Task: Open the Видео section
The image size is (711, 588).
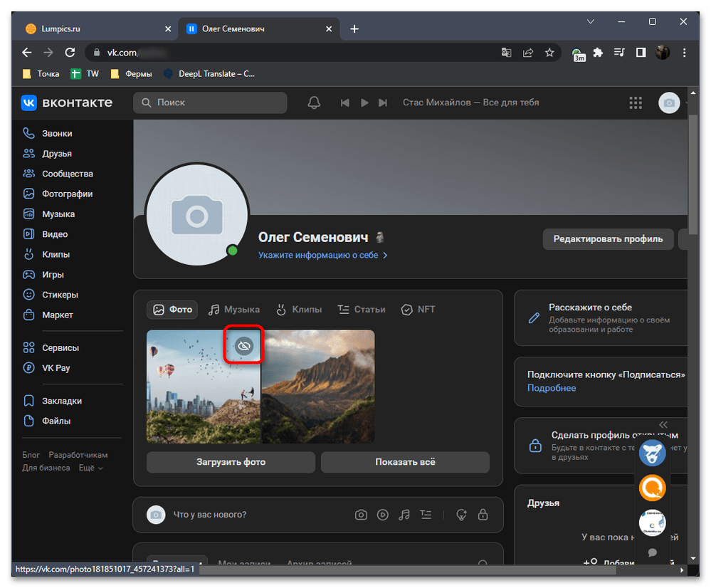Action: pos(46,234)
